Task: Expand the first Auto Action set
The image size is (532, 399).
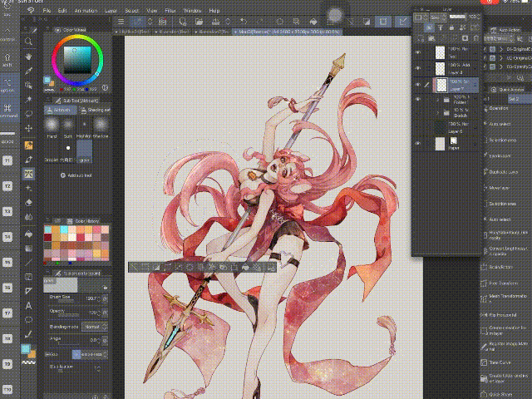Action: tap(501, 49)
